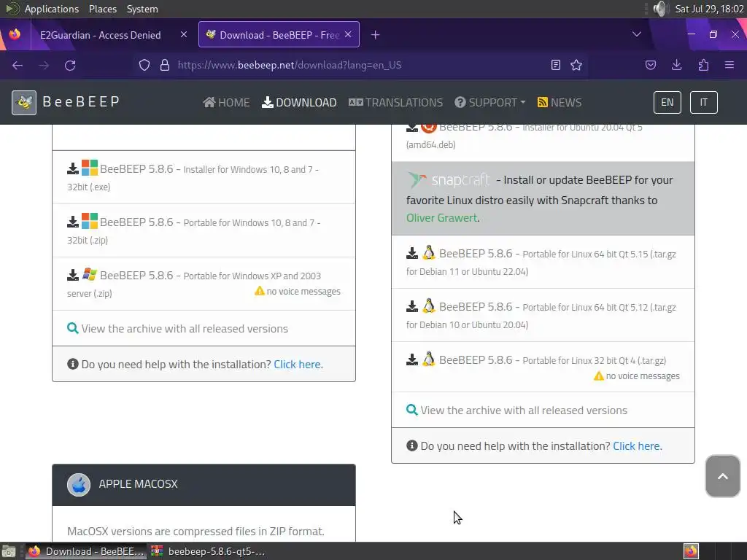Image resolution: width=747 pixels, height=560 pixels.
Task: Click Firefox icon in bottom-right panel
Action: tap(691, 551)
